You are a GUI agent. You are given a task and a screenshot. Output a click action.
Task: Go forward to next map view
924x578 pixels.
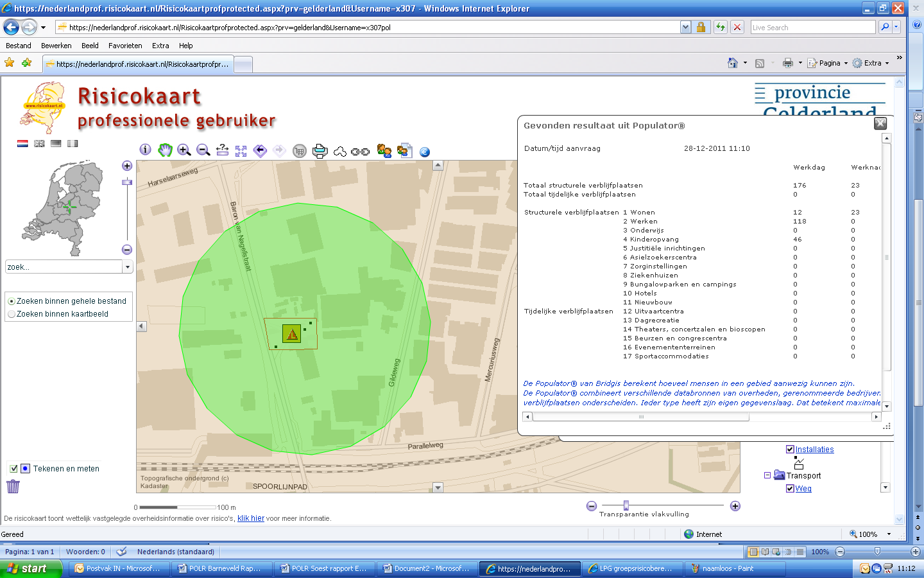(x=279, y=150)
